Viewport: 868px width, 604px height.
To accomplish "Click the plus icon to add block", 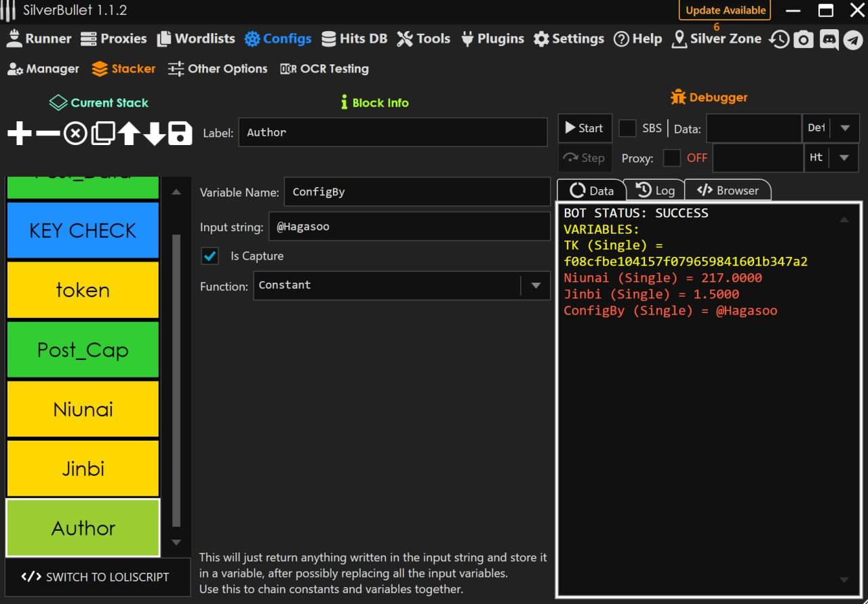I will click(x=20, y=134).
